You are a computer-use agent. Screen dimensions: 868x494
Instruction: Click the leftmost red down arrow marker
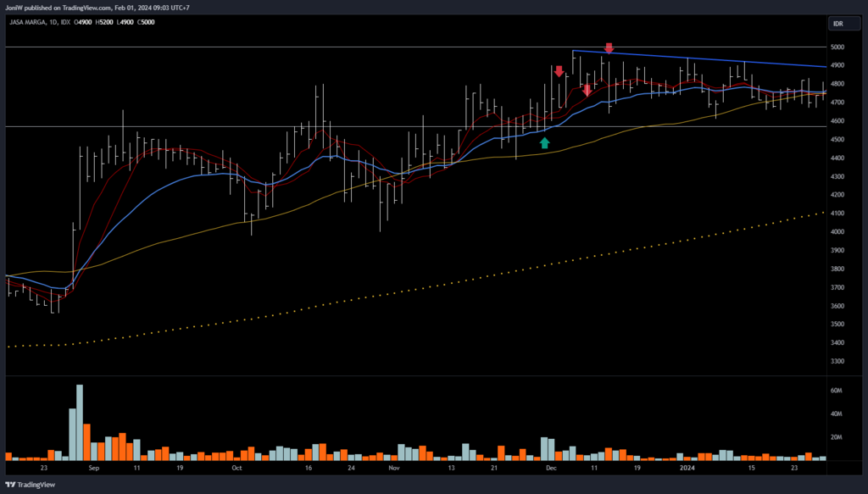[558, 72]
